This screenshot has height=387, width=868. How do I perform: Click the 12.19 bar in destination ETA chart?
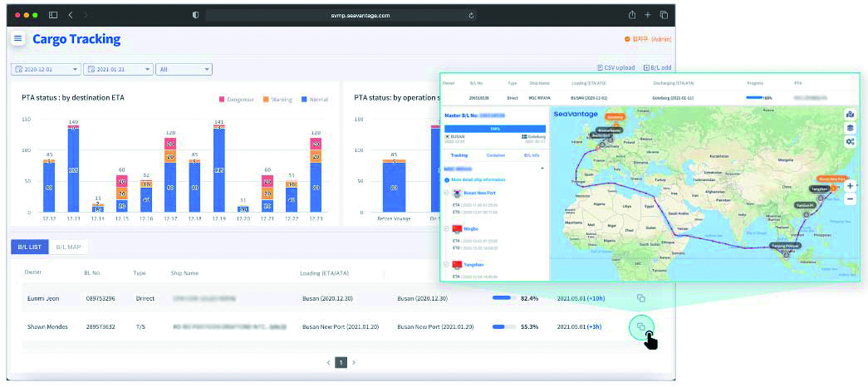tap(218, 169)
